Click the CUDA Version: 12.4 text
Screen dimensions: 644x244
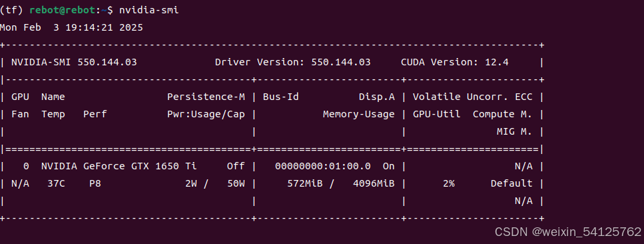click(x=455, y=63)
